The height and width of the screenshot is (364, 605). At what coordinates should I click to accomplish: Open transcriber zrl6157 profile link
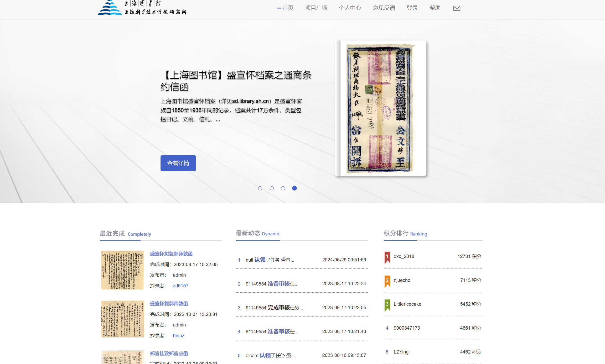pos(180,286)
